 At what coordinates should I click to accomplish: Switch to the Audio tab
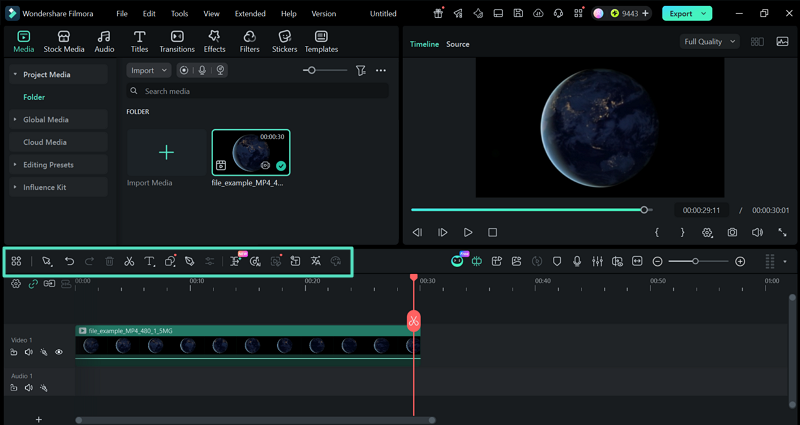point(104,42)
